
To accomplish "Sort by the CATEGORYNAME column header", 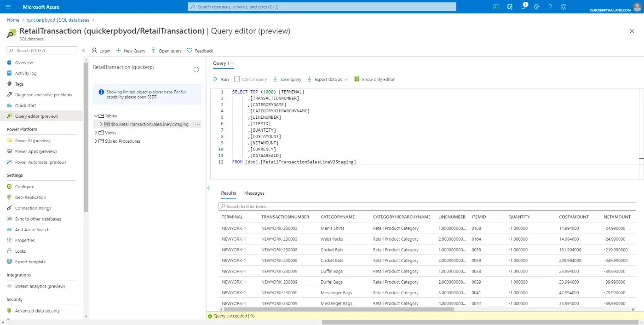I will (338, 217).
